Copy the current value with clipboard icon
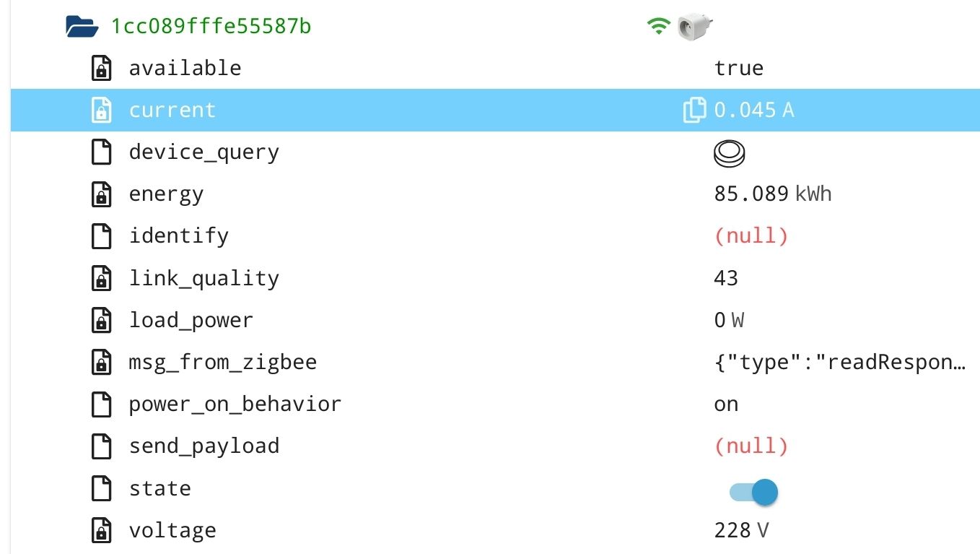This screenshot has width=980, height=554. click(694, 110)
